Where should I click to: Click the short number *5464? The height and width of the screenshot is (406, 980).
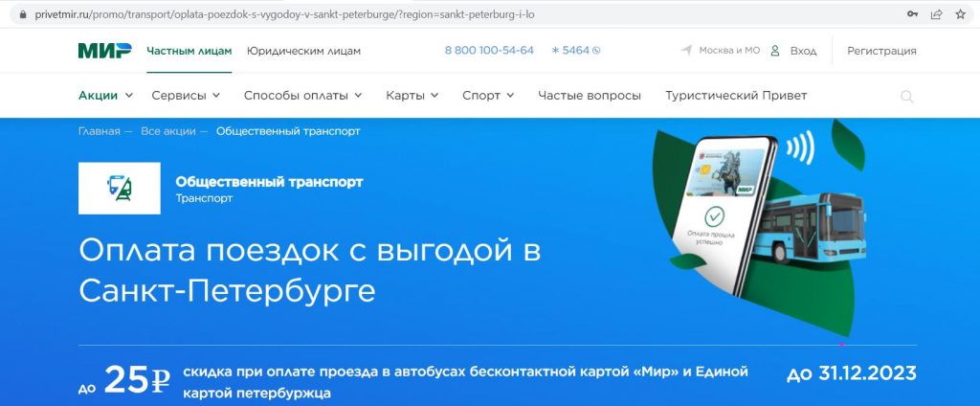pyautogui.click(x=570, y=50)
